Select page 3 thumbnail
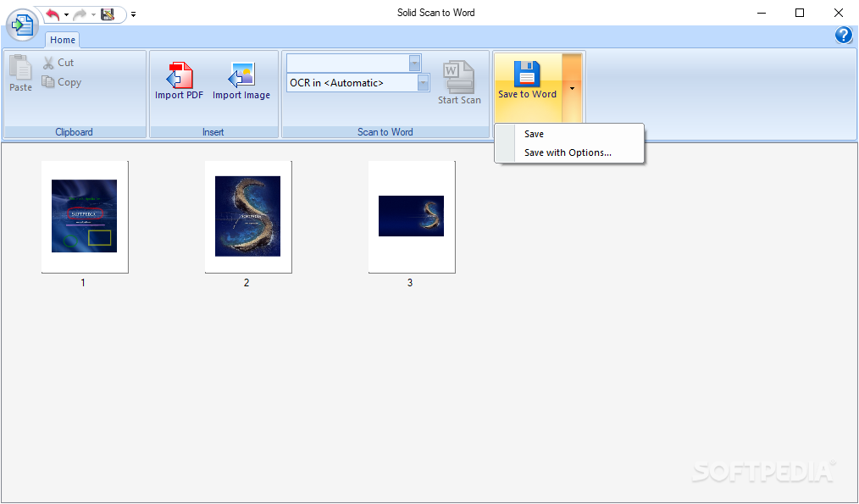 pyautogui.click(x=412, y=217)
